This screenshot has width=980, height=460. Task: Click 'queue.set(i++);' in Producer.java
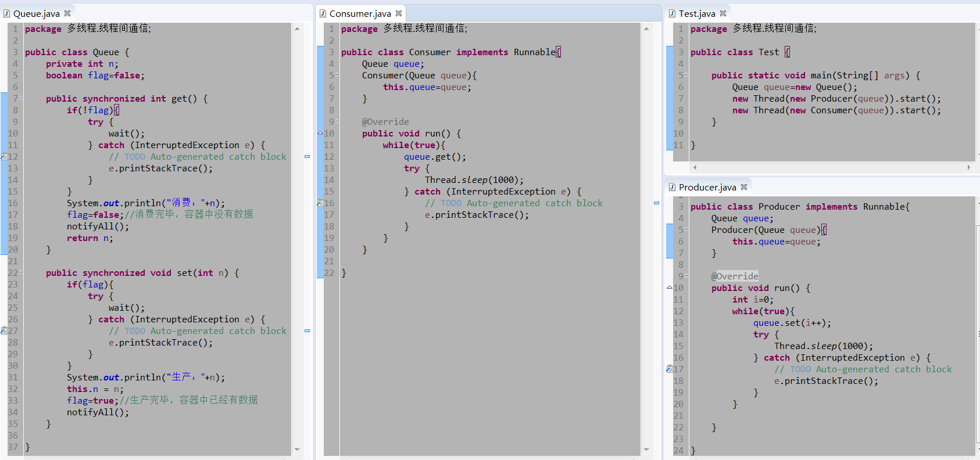click(x=792, y=322)
